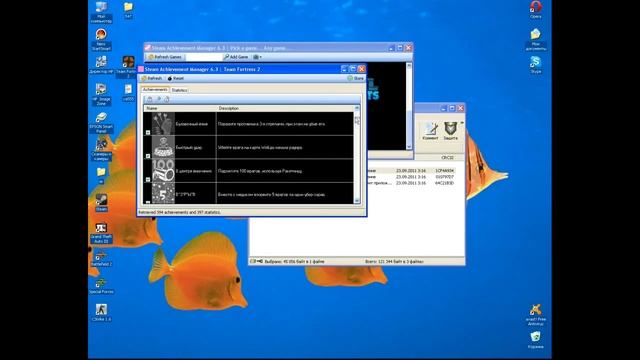The height and width of the screenshot is (360, 640).
Task: Switch to the Statistics tab
Action: 179,90
